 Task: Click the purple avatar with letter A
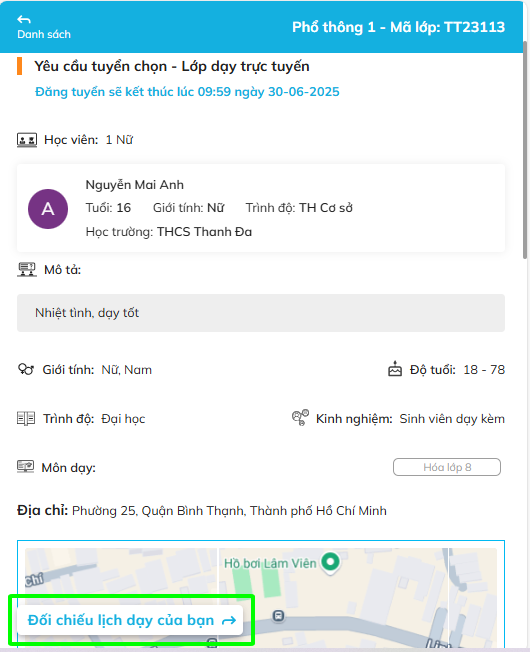point(48,209)
